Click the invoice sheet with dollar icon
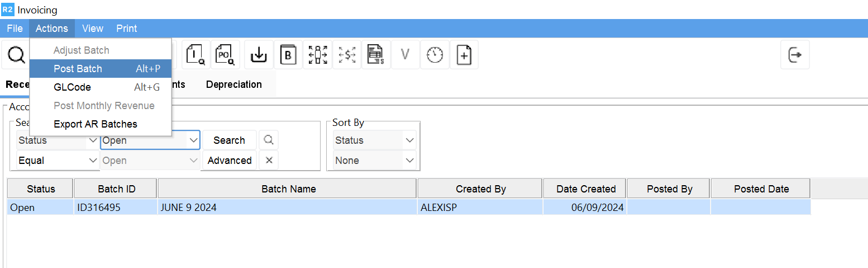 pyautogui.click(x=376, y=55)
